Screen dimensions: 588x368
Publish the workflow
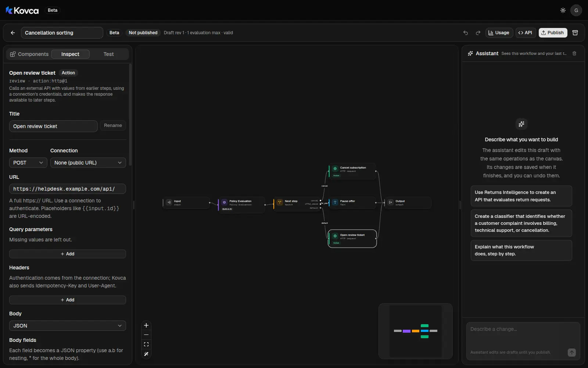point(553,33)
